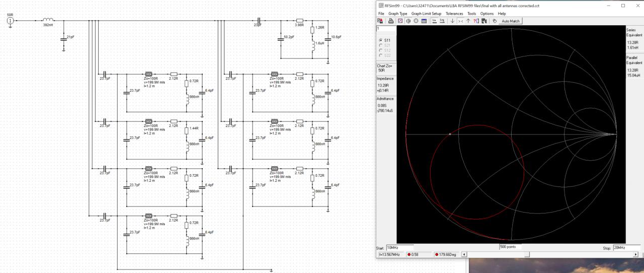Click the printer icon in toolbar

coord(391,21)
